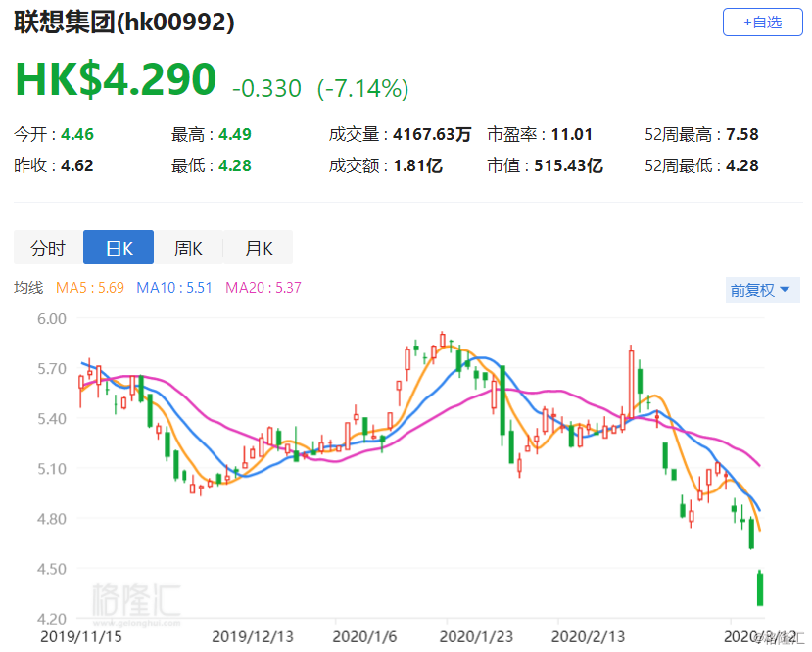Screen dimensions: 812x652
Task: Click 52周最高 value 7.58
Action: 742,134
